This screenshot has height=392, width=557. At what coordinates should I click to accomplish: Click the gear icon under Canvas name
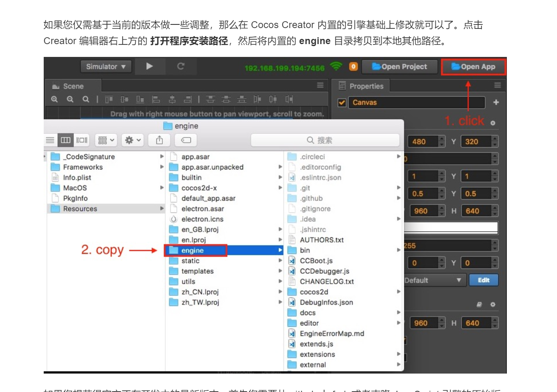point(493,123)
